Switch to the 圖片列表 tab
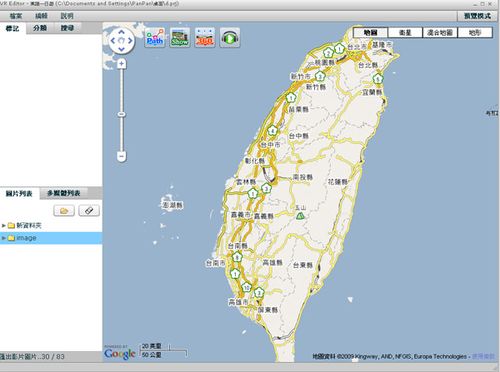 (19, 193)
